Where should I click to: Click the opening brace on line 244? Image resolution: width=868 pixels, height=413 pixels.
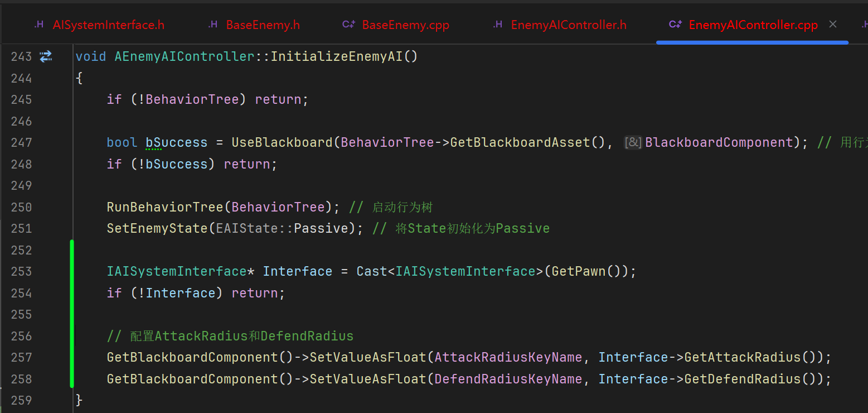pyautogui.click(x=79, y=78)
